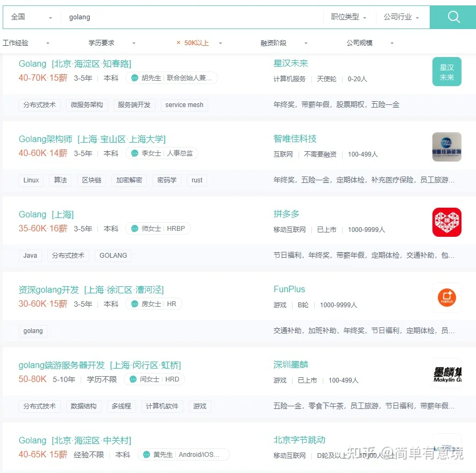Open the 公司行业 dropdown
The width and height of the screenshot is (476, 473).
[x=401, y=17]
